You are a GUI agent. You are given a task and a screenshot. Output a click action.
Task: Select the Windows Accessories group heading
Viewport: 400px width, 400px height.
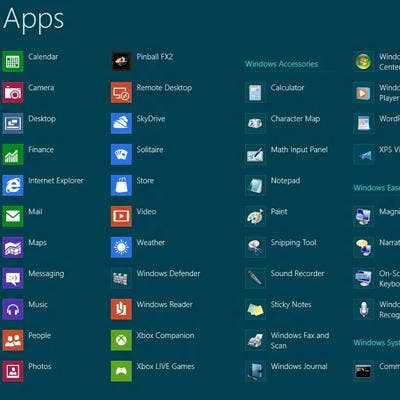(x=281, y=64)
